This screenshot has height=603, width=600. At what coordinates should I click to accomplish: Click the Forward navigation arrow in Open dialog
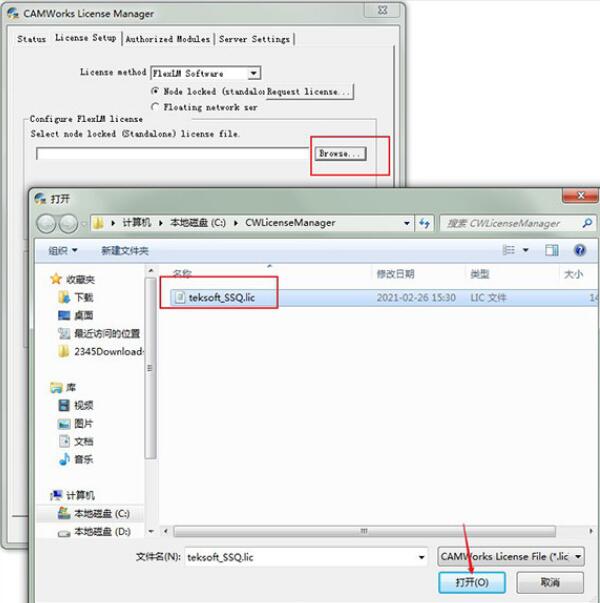tap(69, 223)
